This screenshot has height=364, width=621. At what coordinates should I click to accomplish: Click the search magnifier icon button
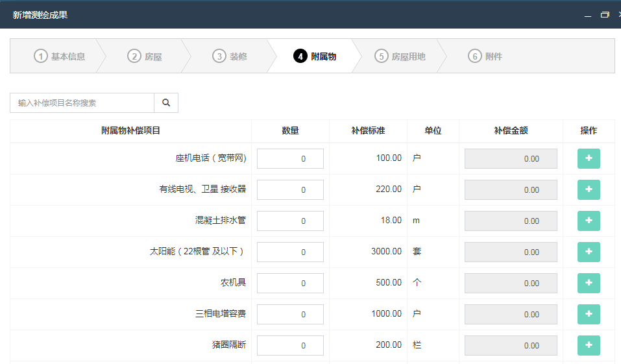[x=166, y=103]
